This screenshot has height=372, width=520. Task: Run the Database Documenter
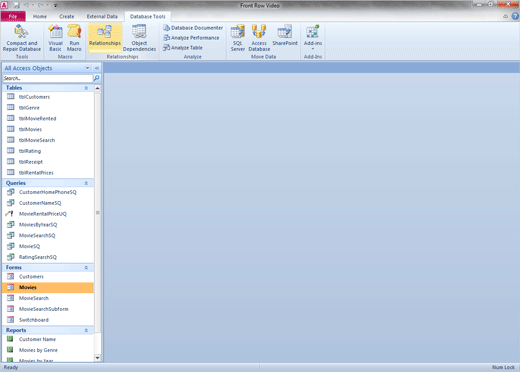click(193, 28)
